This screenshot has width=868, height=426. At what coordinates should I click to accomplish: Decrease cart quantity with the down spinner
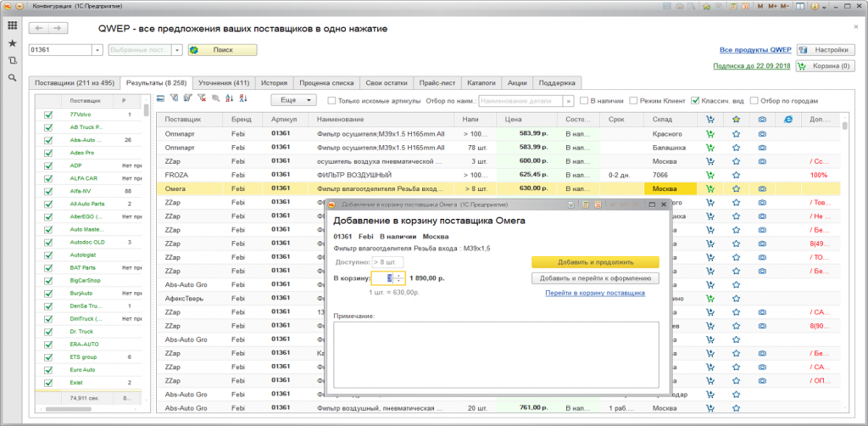pyautogui.click(x=398, y=281)
